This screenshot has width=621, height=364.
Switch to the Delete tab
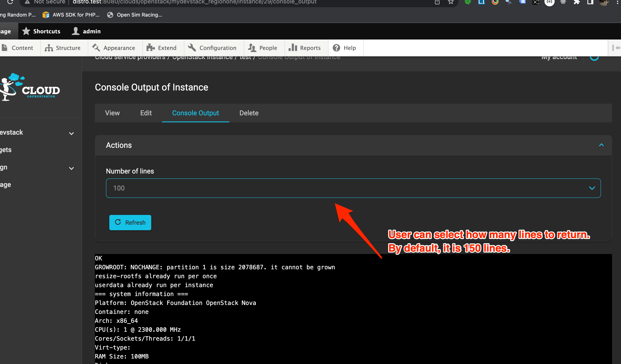click(249, 113)
